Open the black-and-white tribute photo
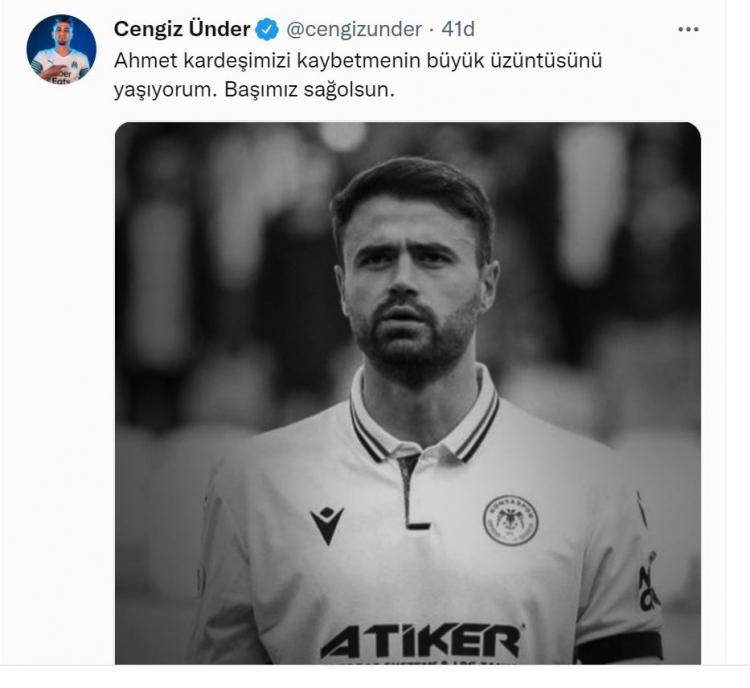Viewport: 750px width, 688px height. 408,393
